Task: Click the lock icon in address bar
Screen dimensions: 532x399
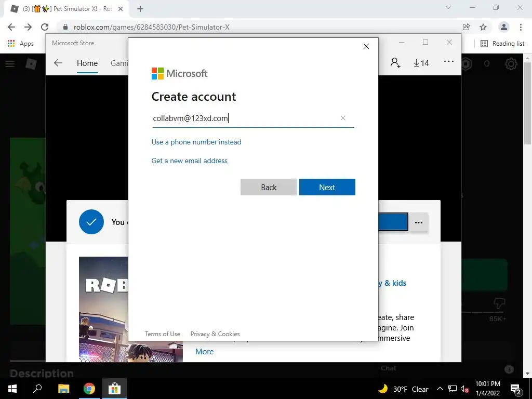Action: [65, 27]
